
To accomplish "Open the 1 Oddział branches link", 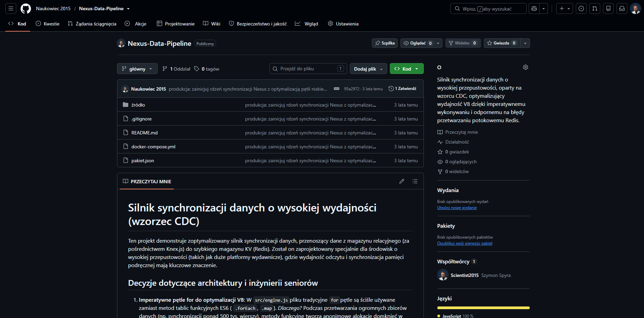I will (176, 69).
